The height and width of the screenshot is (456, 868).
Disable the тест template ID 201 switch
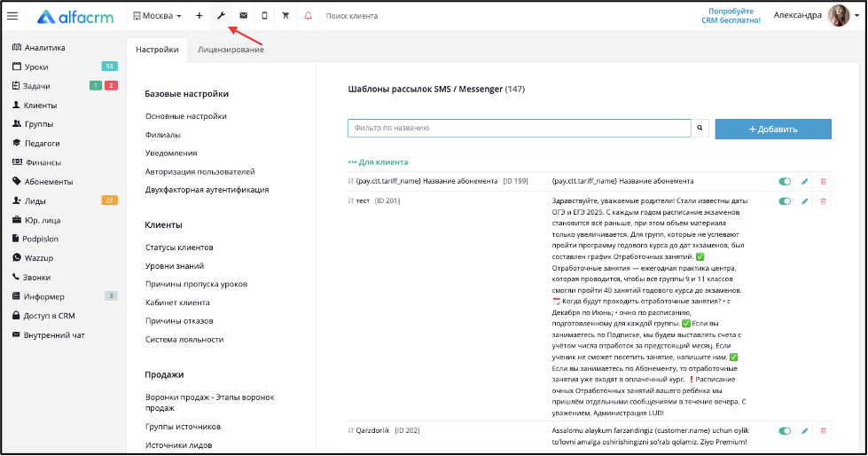[x=785, y=201]
